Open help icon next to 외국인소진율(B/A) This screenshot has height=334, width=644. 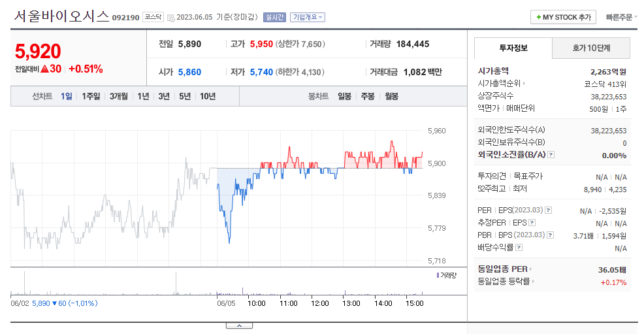(x=551, y=154)
